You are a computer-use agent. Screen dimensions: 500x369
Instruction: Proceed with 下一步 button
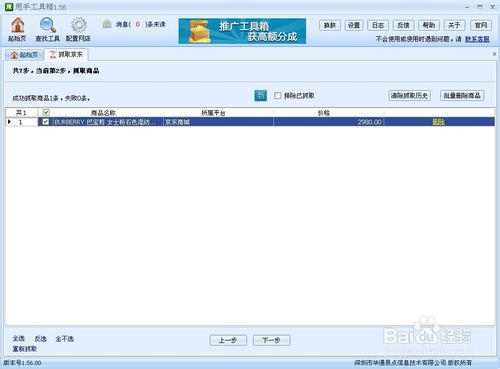point(272,340)
